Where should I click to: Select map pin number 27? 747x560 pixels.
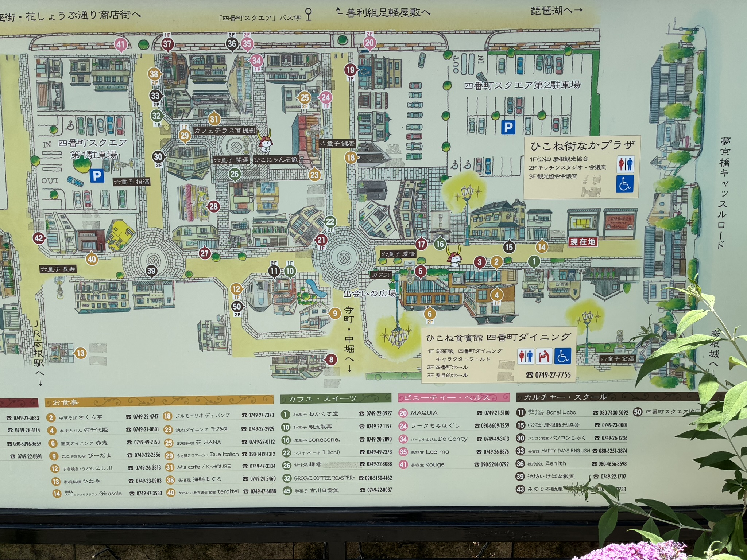[205, 253]
